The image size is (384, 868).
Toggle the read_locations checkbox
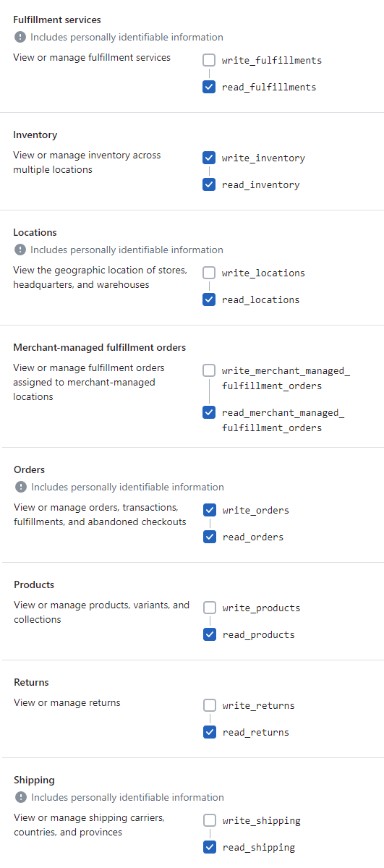(209, 299)
